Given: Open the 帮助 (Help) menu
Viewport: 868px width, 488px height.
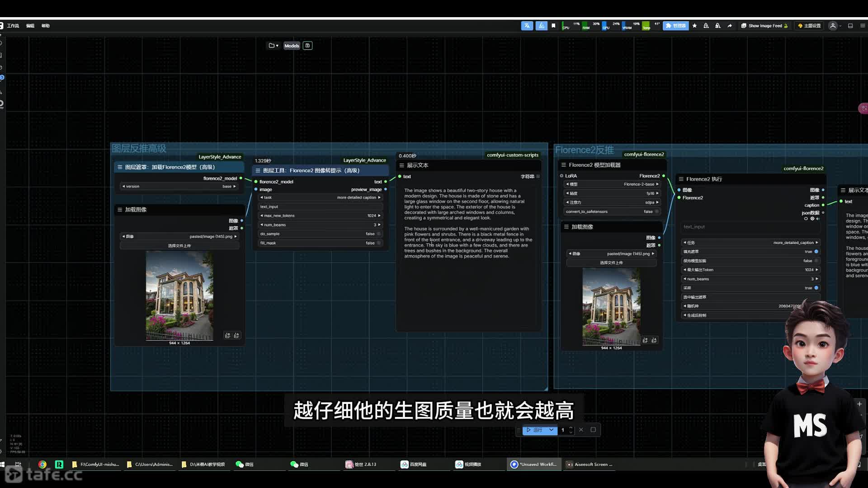Looking at the screenshot, I should click(46, 26).
